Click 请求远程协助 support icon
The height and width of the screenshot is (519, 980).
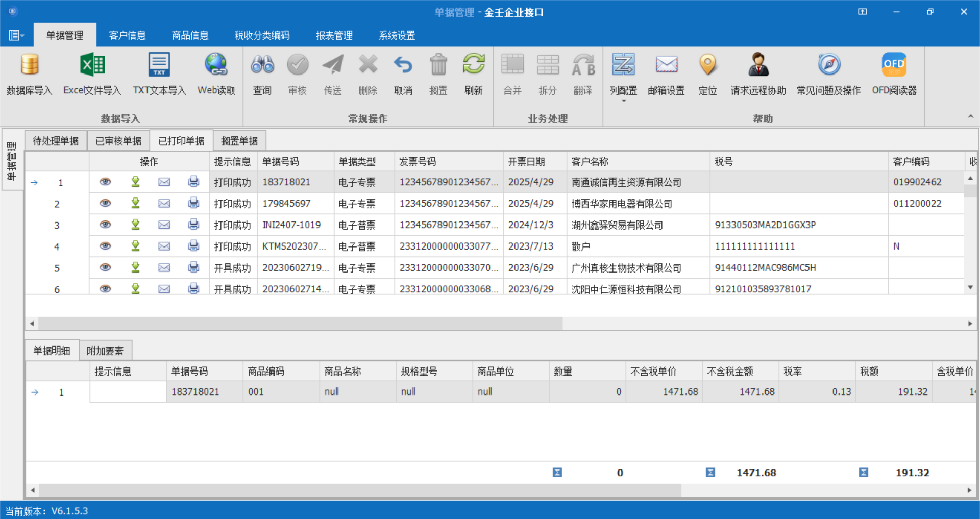[x=758, y=65]
